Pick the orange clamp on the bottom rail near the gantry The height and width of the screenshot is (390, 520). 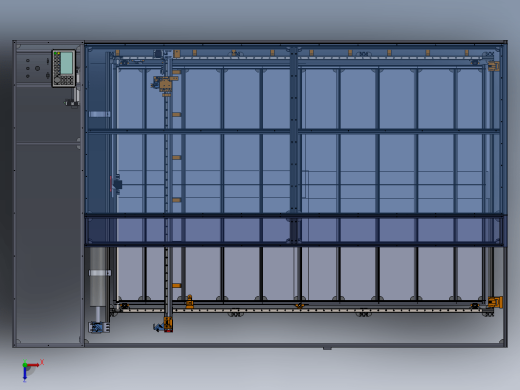point(189,302)
